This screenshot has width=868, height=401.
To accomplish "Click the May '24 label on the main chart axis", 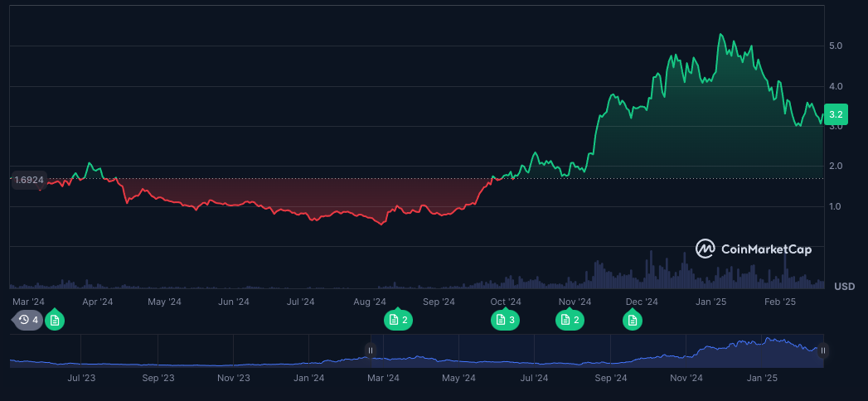I will 165,302.
